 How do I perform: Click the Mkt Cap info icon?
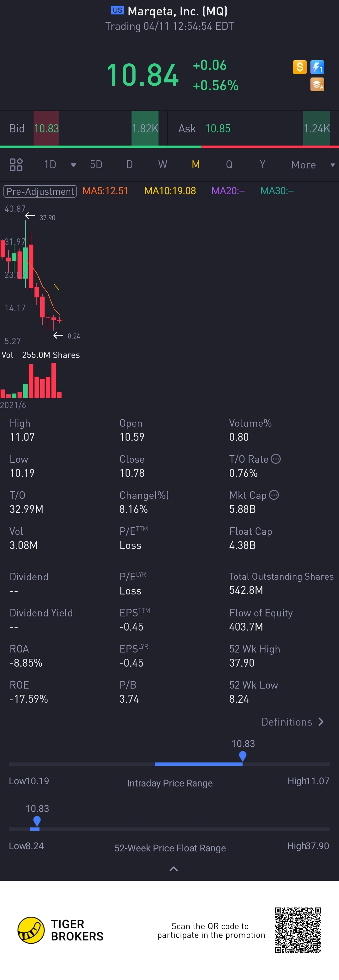pos(274,495)
